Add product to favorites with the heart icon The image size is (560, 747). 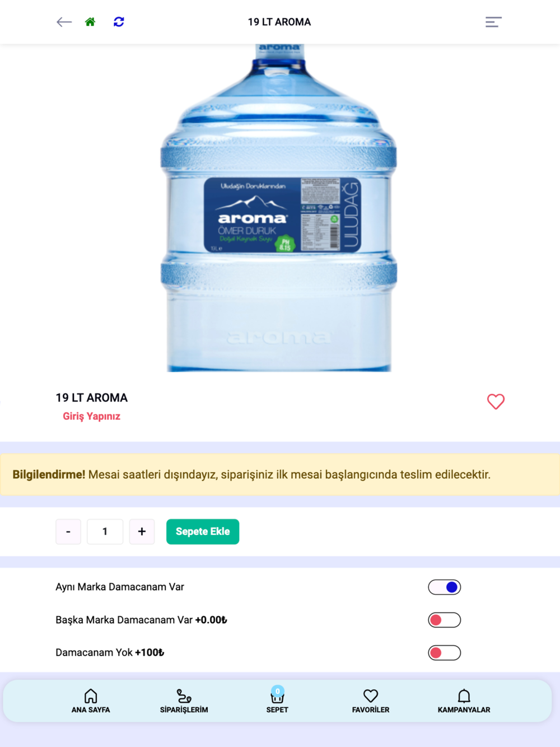pos(496,401)
